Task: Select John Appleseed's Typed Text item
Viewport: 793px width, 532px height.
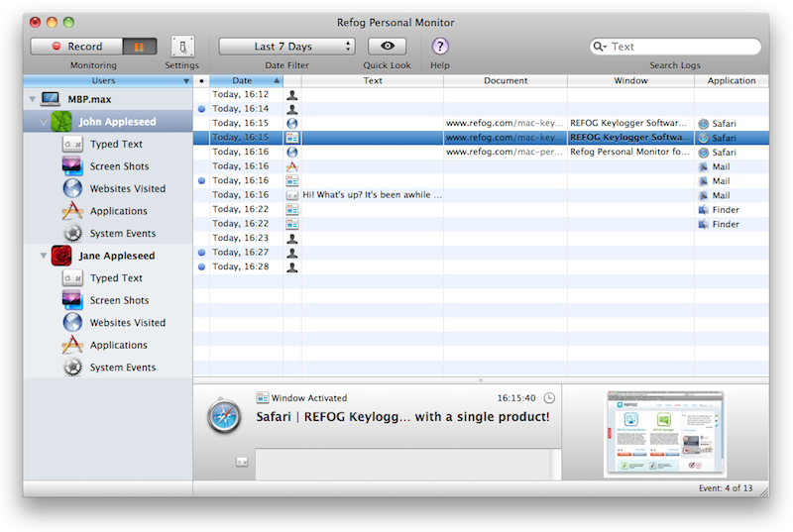Action: [116, 144]
